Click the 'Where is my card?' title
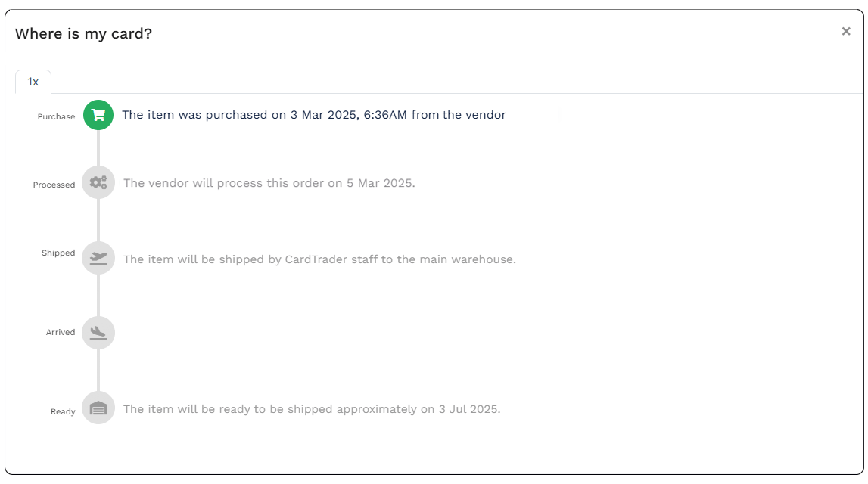 point(83,34)
